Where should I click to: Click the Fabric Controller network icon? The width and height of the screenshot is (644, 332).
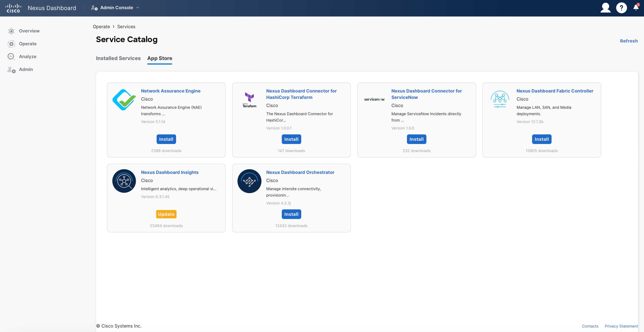pos(500,99)
